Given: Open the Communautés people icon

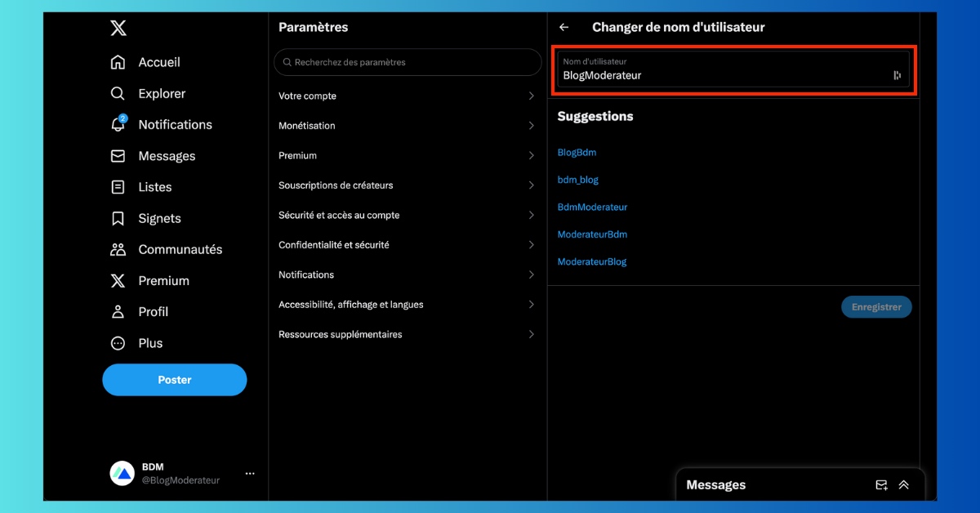Looking at the screenshot, I should point(118,249).
